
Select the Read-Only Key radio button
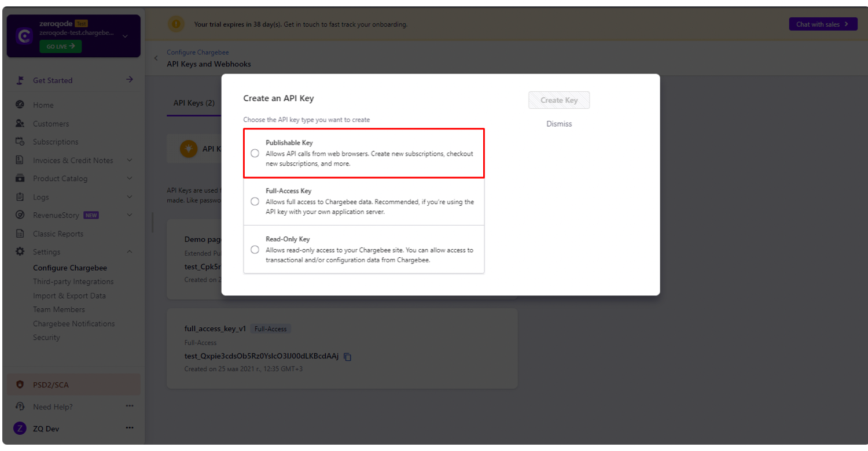click(255, 250)
